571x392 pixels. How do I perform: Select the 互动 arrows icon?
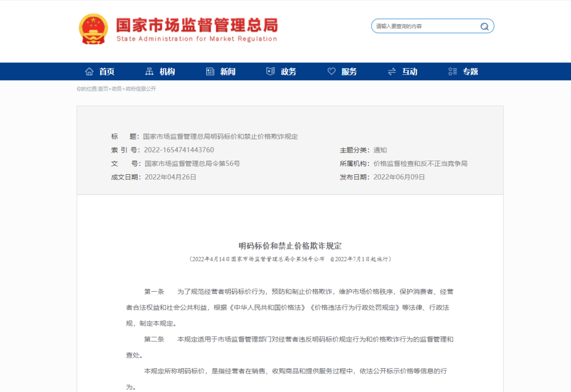click(391, 71)
